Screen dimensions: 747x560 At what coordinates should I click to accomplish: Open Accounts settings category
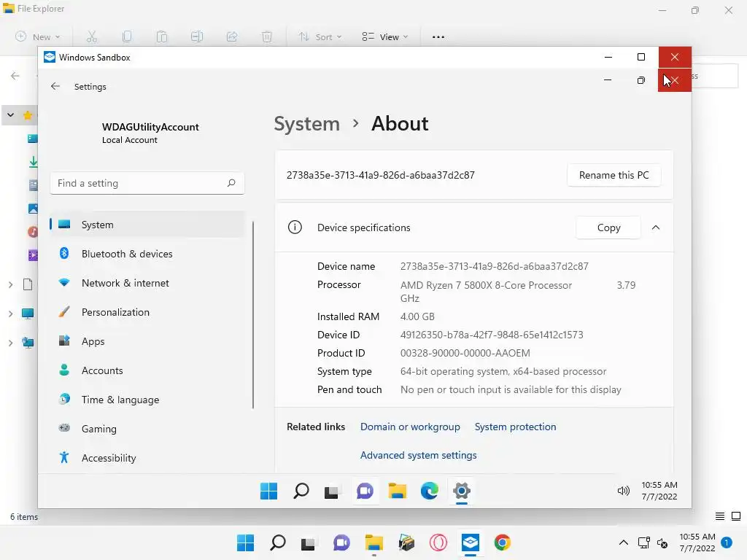tap(147, 370)
